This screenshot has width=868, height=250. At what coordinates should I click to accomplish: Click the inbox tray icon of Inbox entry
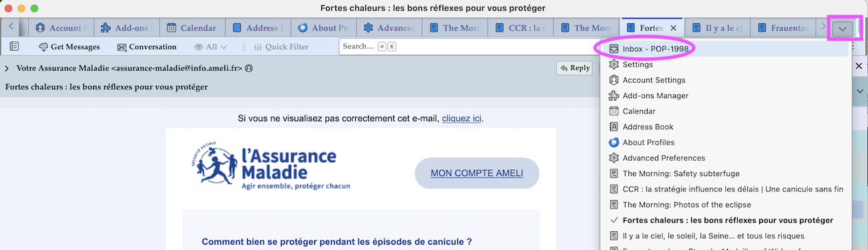pyautogui.click(x=614, y=49)
